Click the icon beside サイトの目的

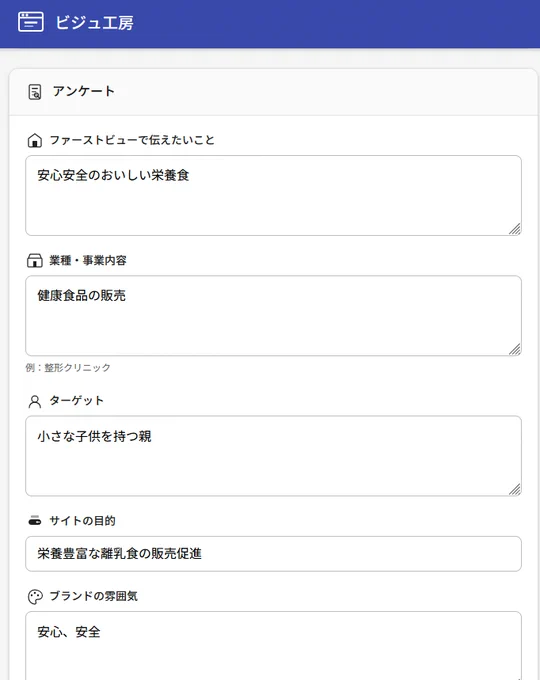tap(35, 521)
